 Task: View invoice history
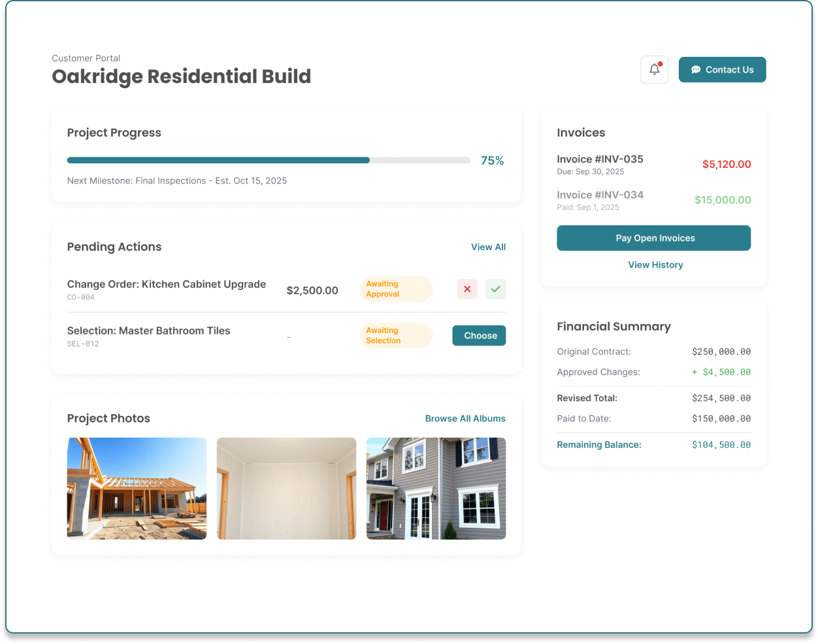tap(655, 265)
